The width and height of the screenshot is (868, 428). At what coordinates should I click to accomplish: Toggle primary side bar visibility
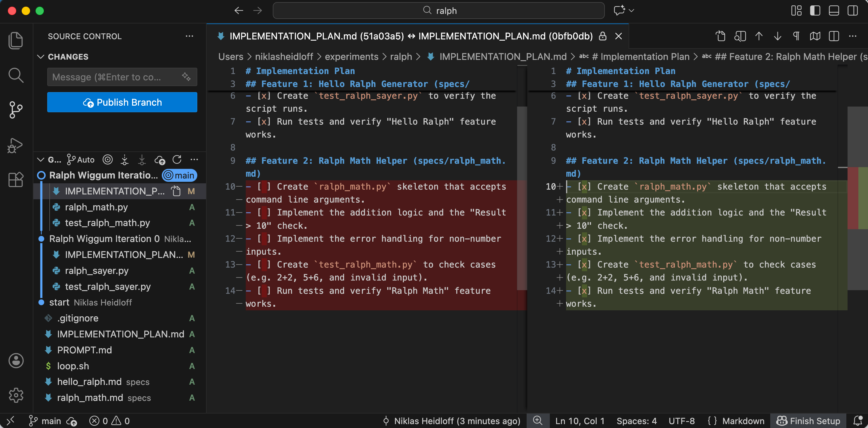(815, 11)
